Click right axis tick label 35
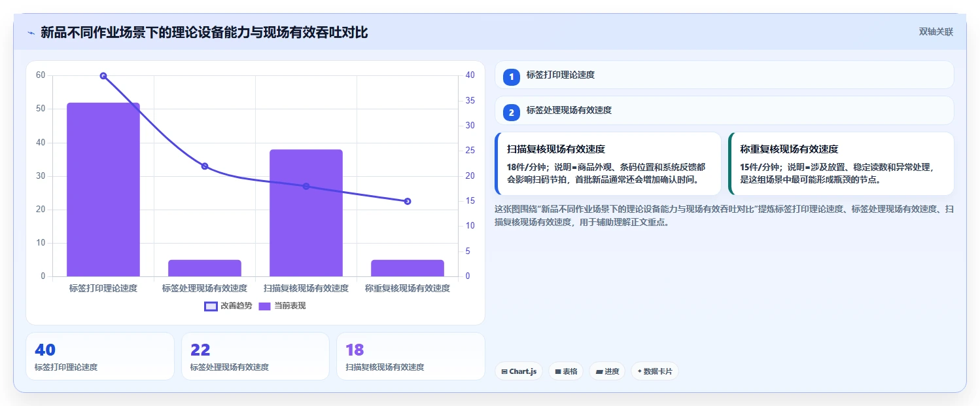Screen dimensions: 980x406 [x=470, y=101]
